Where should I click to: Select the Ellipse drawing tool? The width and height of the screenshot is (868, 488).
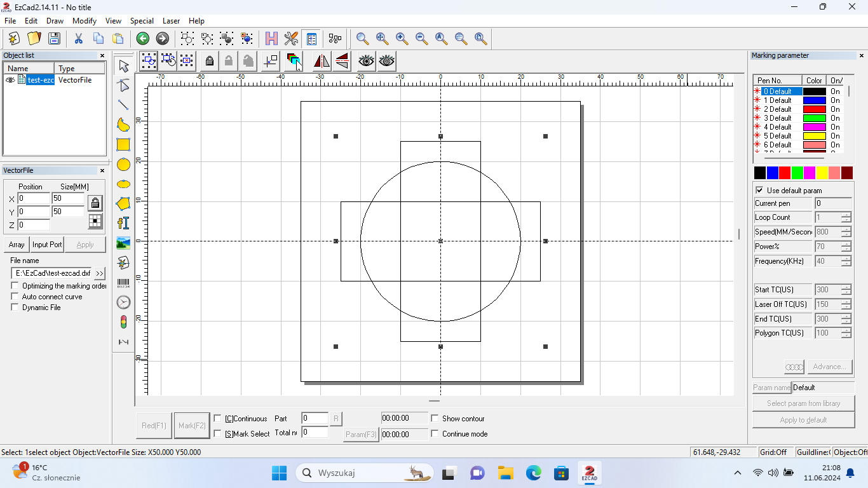(x=124, y=184)
